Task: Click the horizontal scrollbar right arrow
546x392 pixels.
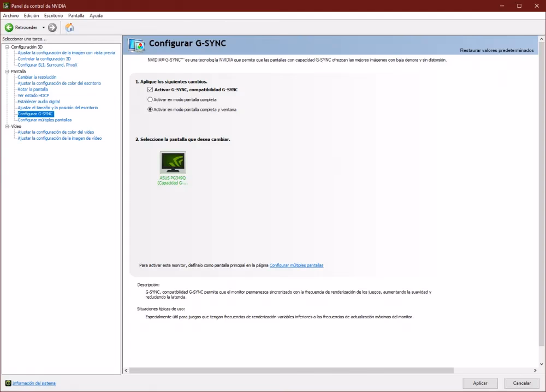Action: [x=535, y=370]
